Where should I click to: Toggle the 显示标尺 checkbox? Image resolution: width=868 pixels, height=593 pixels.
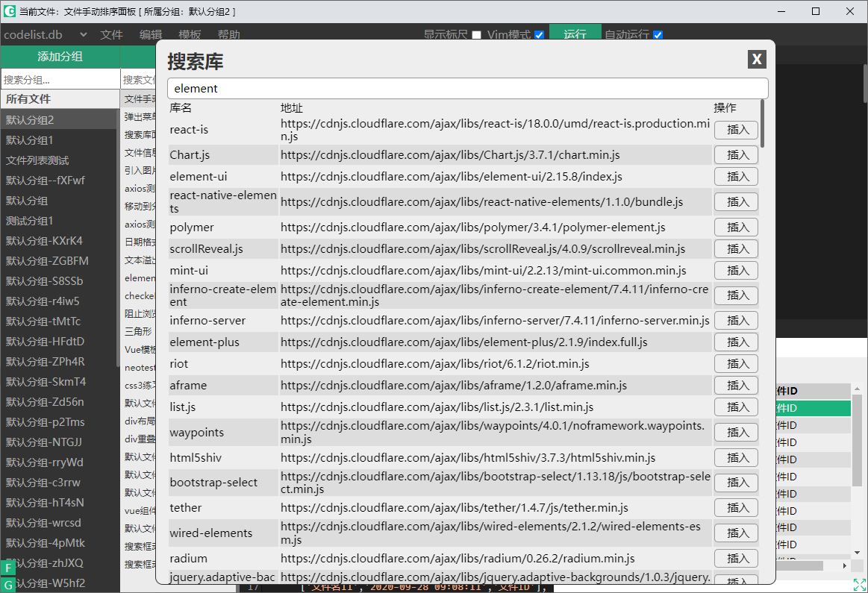[x=477, y=35]
